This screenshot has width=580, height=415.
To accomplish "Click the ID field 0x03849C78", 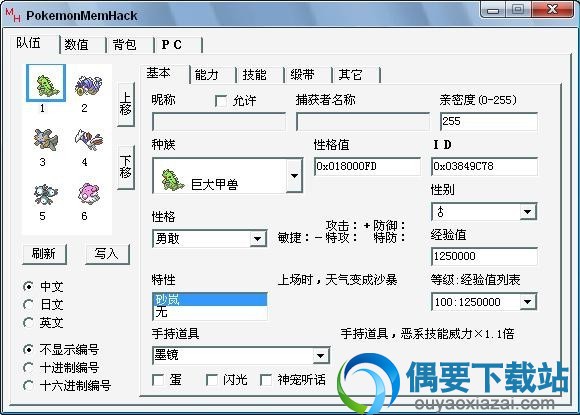I will pos(484,166).
